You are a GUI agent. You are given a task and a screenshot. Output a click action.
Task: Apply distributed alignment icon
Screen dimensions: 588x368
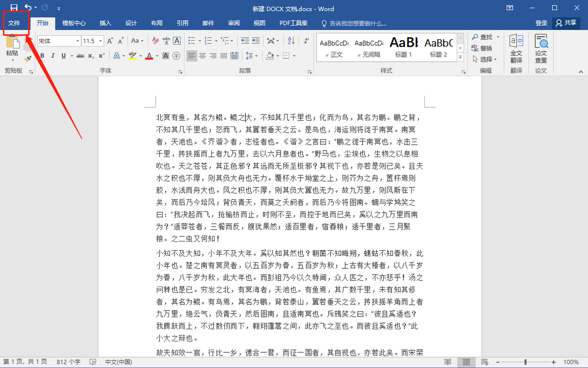(235, 55)
